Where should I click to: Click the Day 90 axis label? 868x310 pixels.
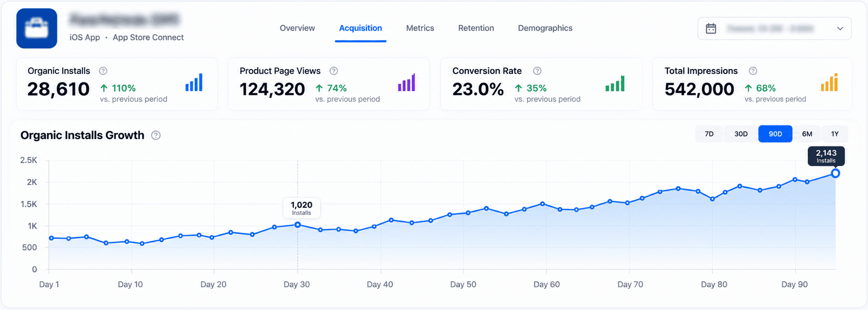[795, 284]
